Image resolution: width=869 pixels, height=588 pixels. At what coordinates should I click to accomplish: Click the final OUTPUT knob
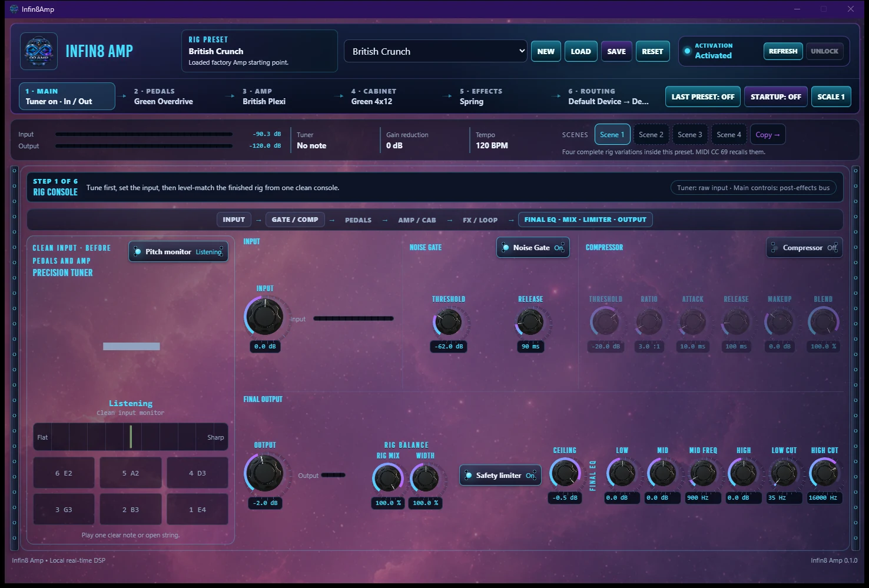tap(264, 473)
